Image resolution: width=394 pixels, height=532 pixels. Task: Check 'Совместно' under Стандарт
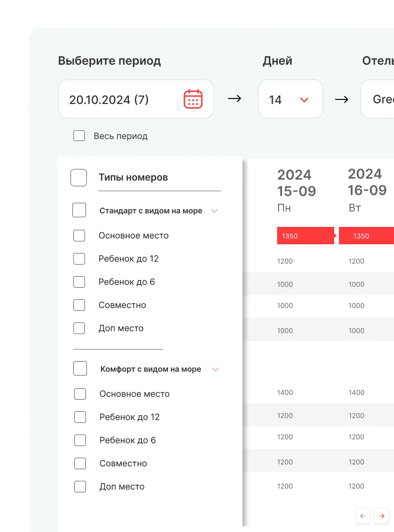[79, 305]
